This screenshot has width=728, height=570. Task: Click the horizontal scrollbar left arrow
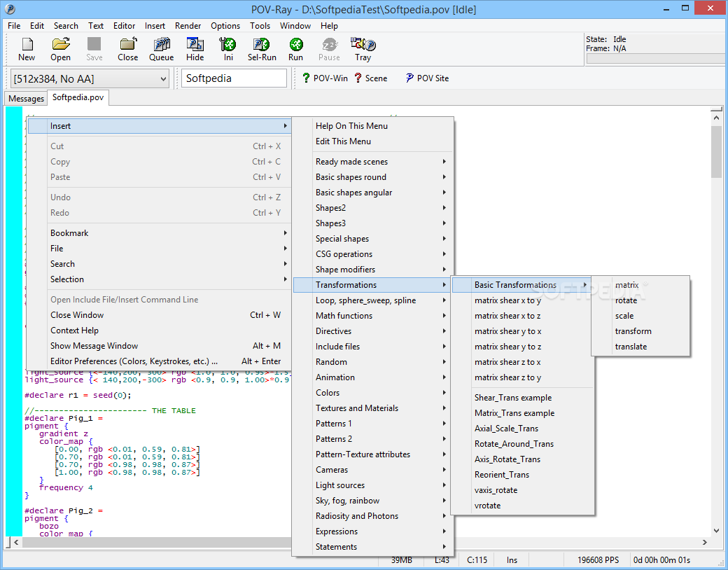click(x=16, y=542)
